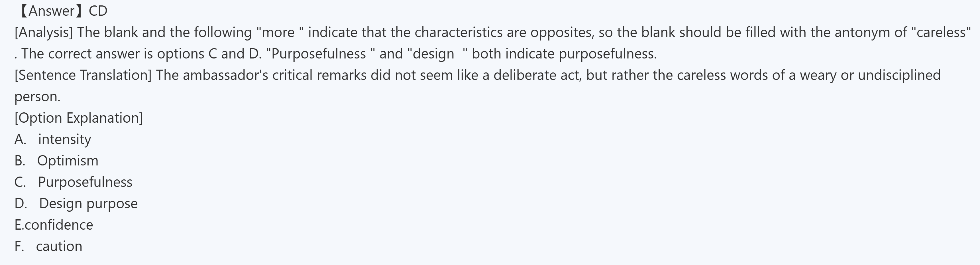Click the word "person." on its own line
The height and width of the screenshot is (265, 980).
(38, 97)
